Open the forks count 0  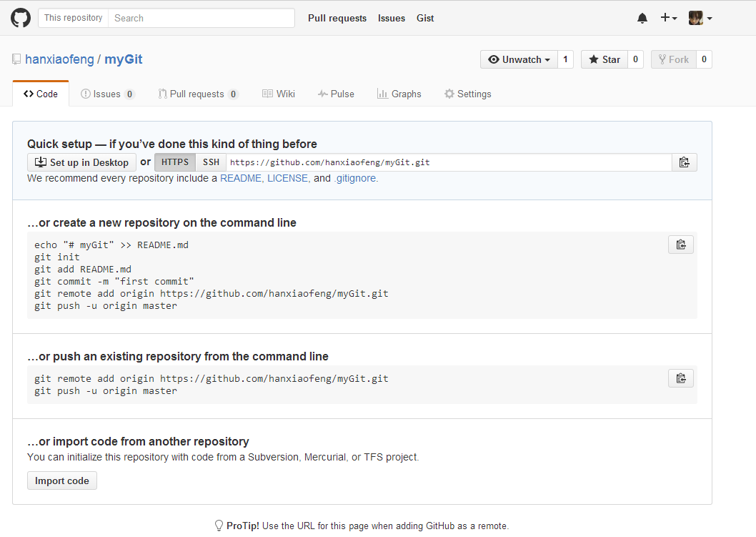click(x=704, y=59)
